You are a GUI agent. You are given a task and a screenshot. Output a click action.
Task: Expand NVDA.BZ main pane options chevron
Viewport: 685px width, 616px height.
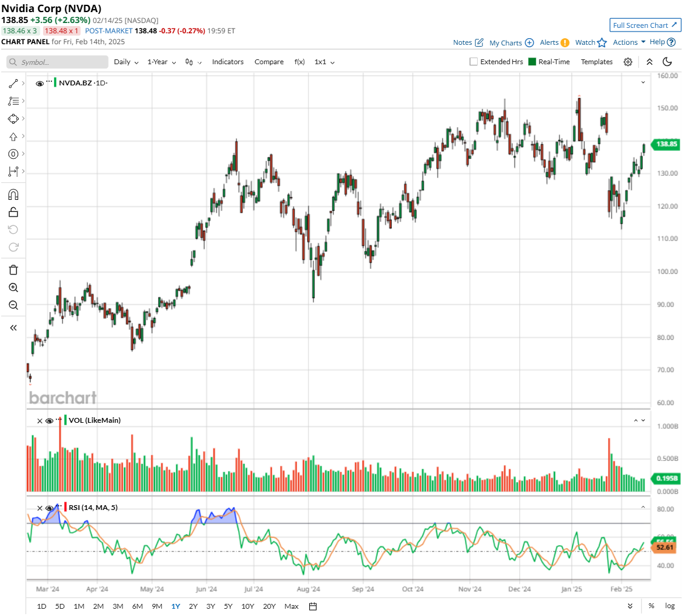click(643, 82)
